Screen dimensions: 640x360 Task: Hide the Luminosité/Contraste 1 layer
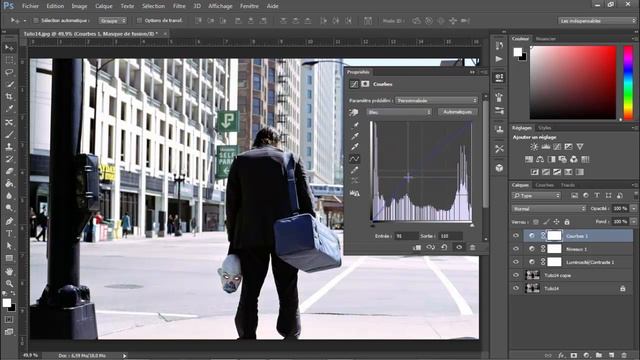[516, 262]
